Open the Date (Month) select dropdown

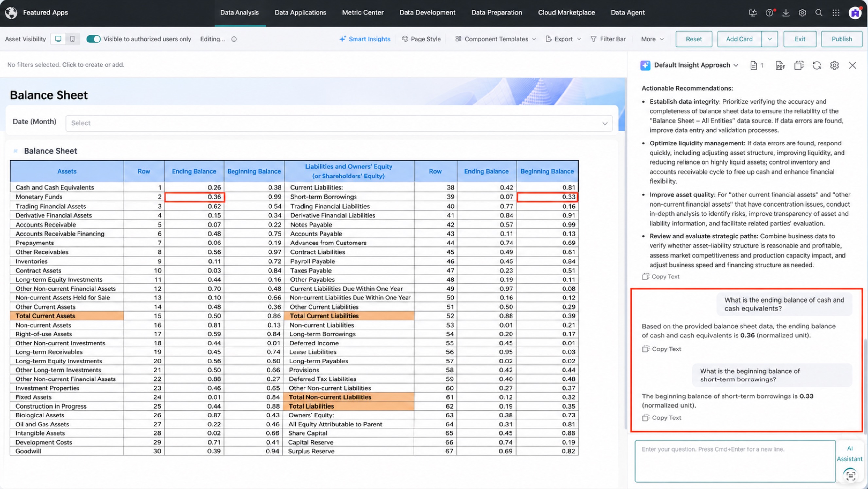[339, 123]
